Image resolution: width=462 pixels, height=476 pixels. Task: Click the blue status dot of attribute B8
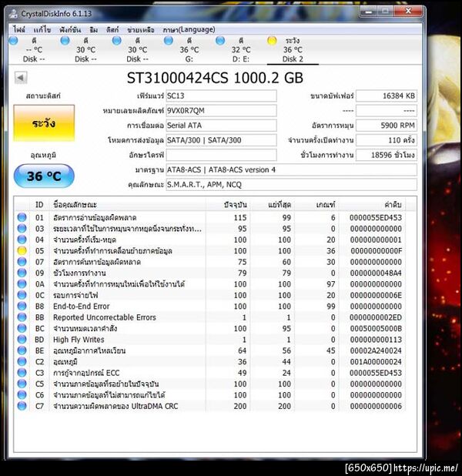tap(22, 306)
